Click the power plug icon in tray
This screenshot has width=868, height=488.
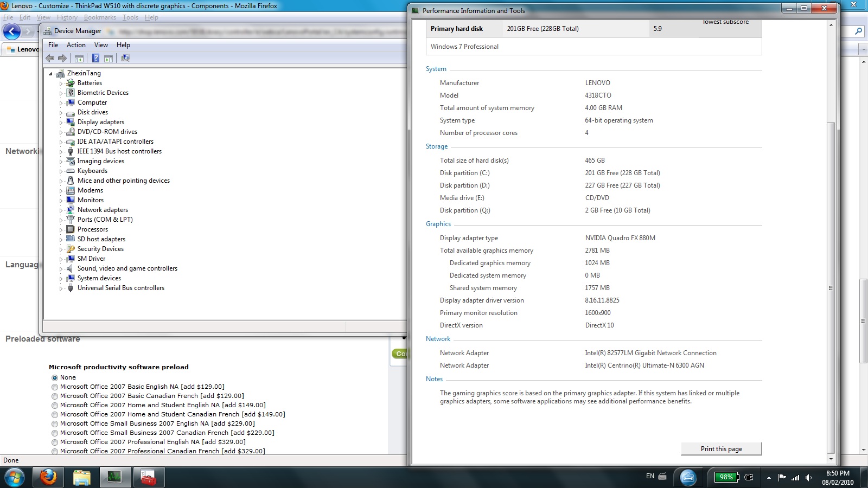point(750,477)
